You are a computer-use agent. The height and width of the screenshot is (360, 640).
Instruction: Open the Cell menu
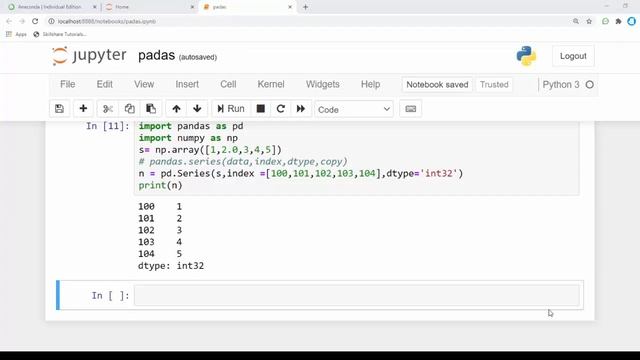[x=228, y=84]
